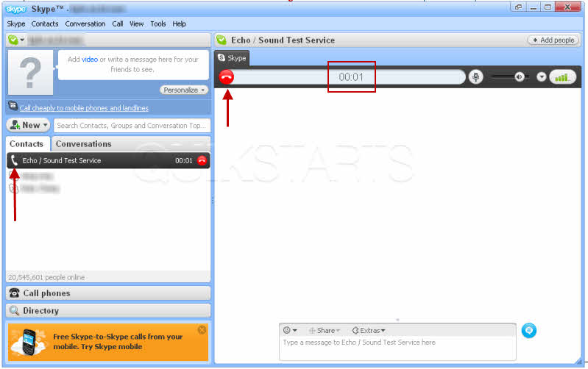Click the profile picture placeholder

(x=31, y=72)
